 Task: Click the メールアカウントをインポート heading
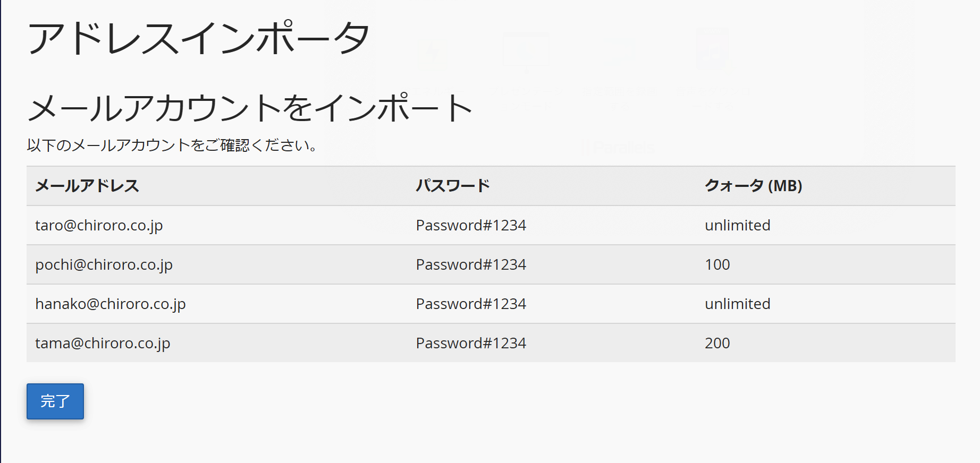coord(250,107)
